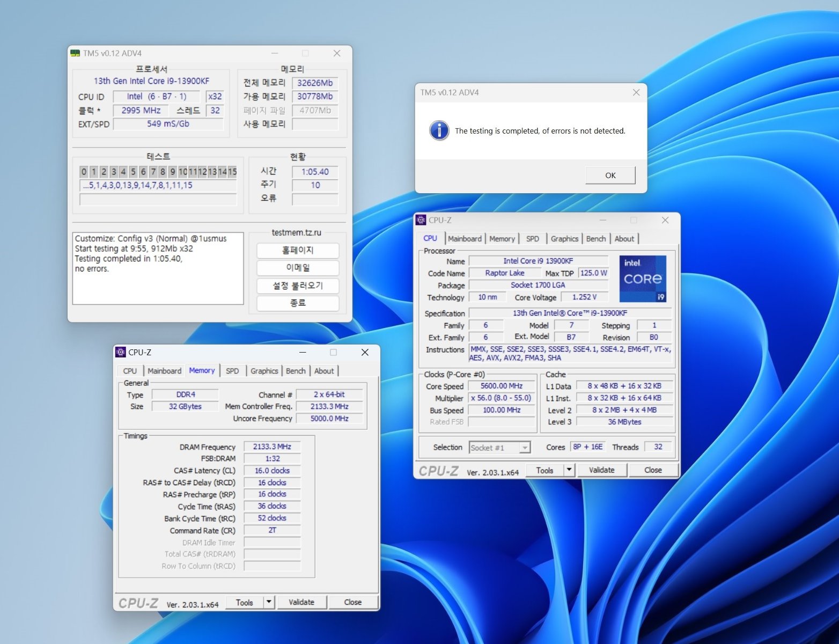Click the 이메일 button in TM5

(x=298, y=268)
